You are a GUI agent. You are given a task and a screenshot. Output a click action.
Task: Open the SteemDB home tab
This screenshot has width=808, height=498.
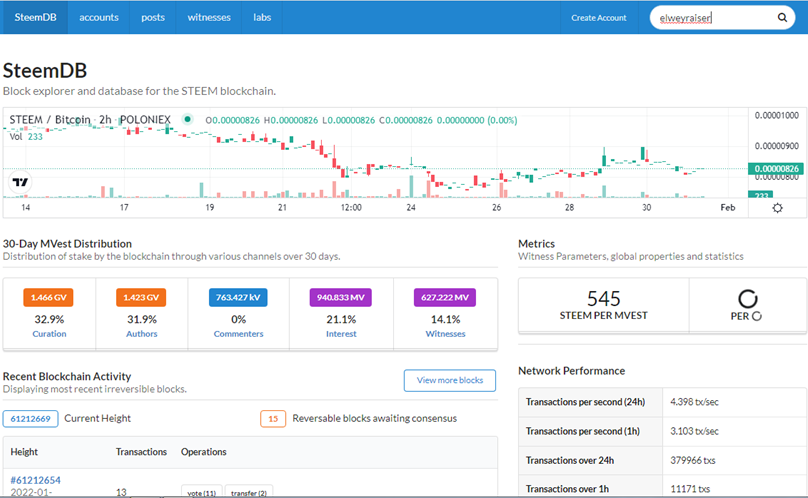(35, 17)
